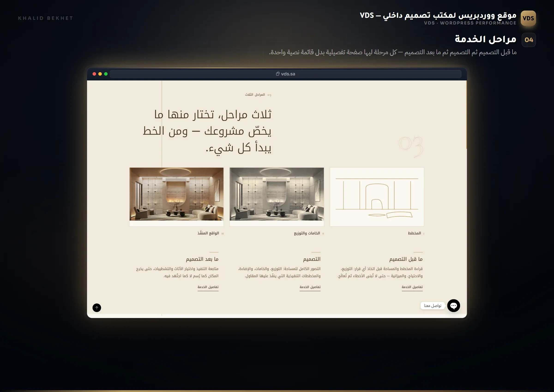The image size is (554, 392).
Task: Click the الواقع المنفّذ caption
Action: (208, 233)
